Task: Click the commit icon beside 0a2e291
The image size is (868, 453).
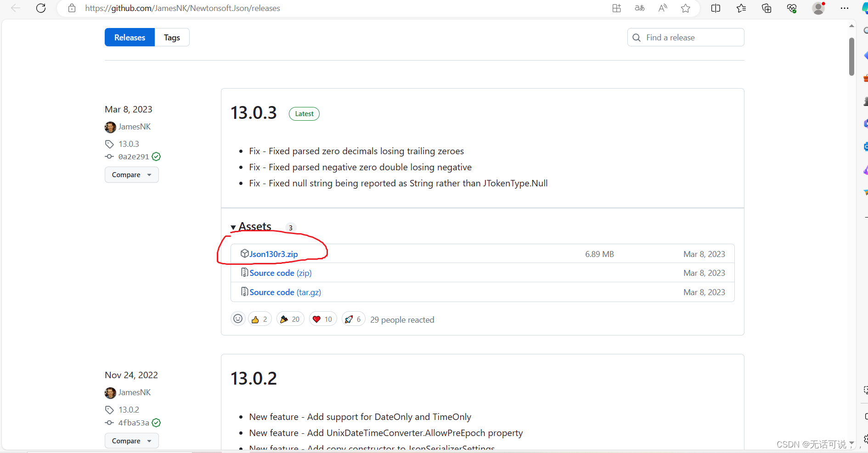Action: (109, 157)
